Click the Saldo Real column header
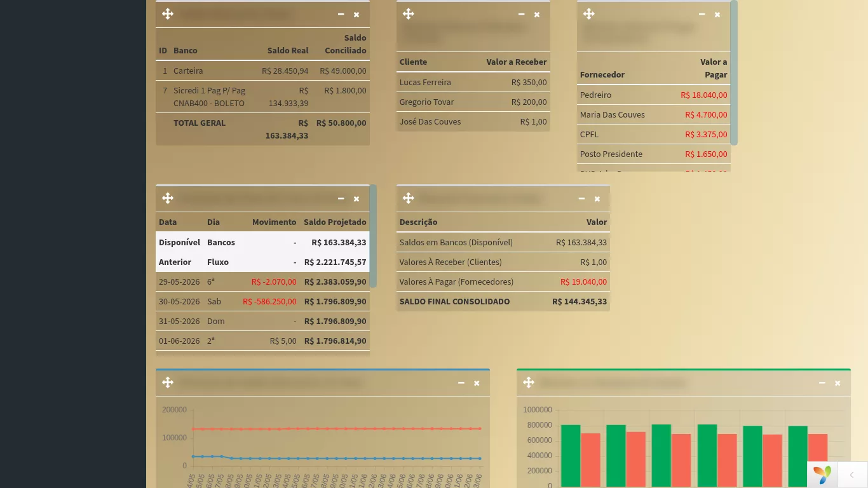 point(288,50)
